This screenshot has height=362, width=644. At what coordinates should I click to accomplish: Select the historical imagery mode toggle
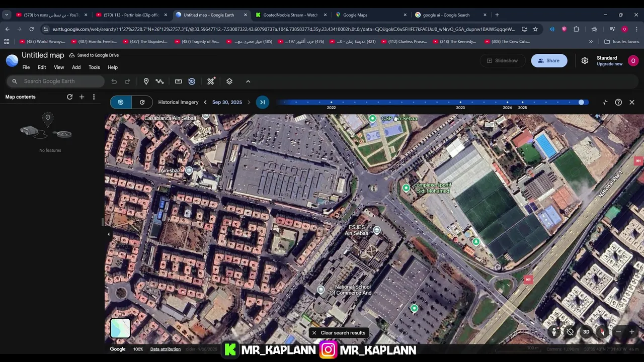pyautogui.click(x=121, y=102)
